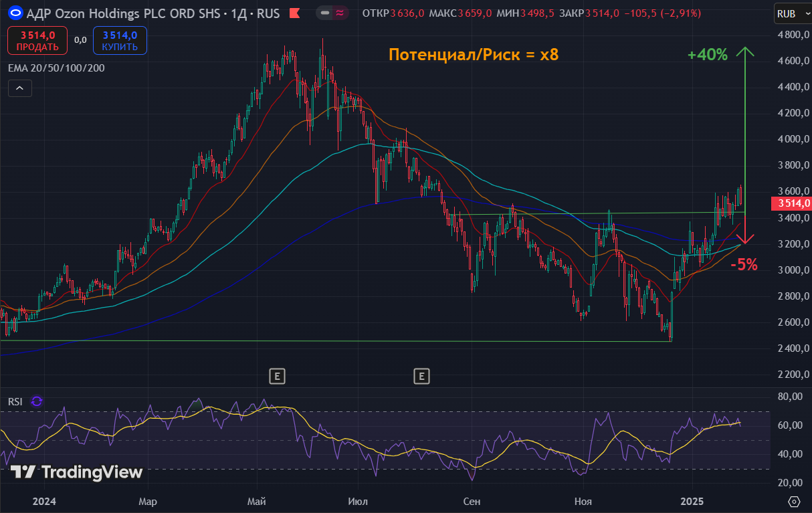Image resolution: width=812 pixels, height=513 pixels.
Task: Click the МИН 3 498,5 low value
Action: click(x=526, y=13)
